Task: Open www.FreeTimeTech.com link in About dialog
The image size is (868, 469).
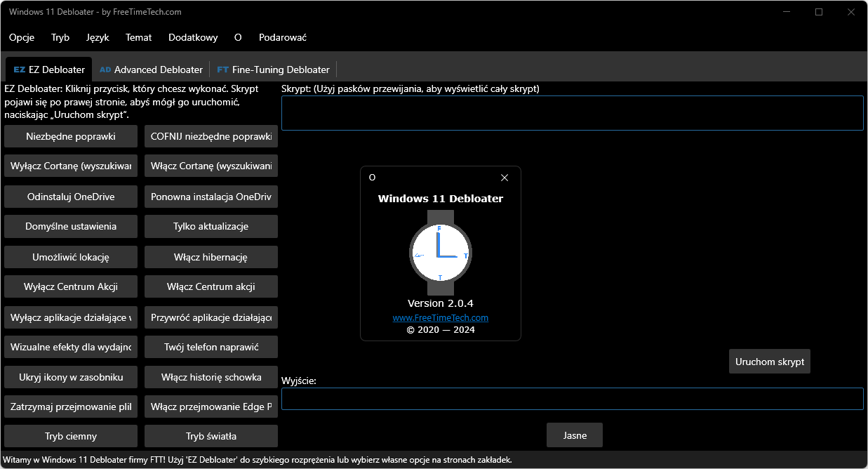Action: pyautogui.click(x=441, y=317)
